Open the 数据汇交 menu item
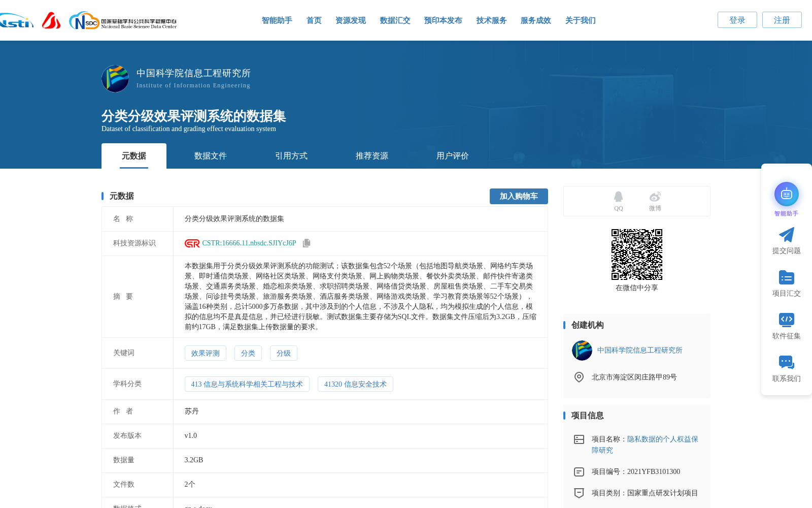Viewport: 812px width, 508px height. pos(395,20)
